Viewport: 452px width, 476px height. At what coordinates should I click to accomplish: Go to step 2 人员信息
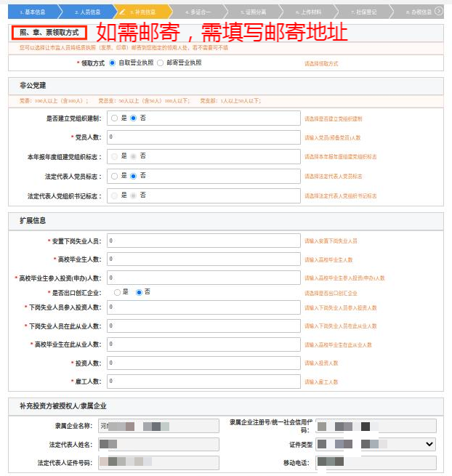[x=87, y=12]
